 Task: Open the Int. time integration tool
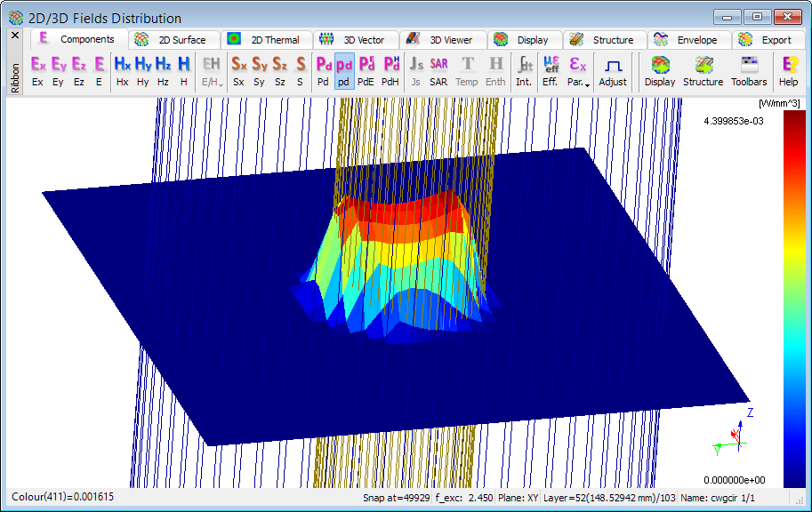[524, 70]
